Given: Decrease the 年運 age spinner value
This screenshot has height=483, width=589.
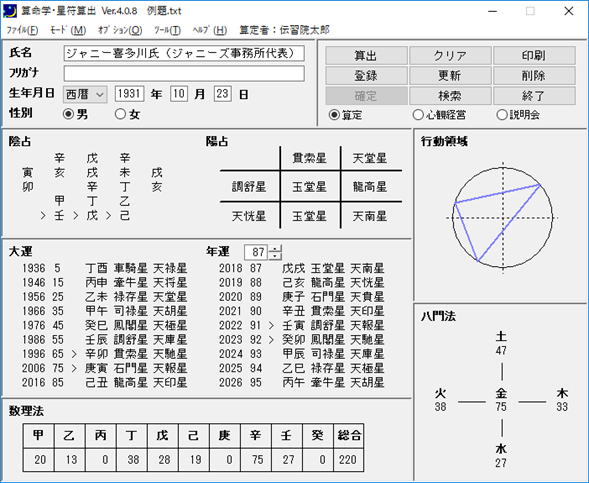Looking at the screenshot, I should coord(275,256).
